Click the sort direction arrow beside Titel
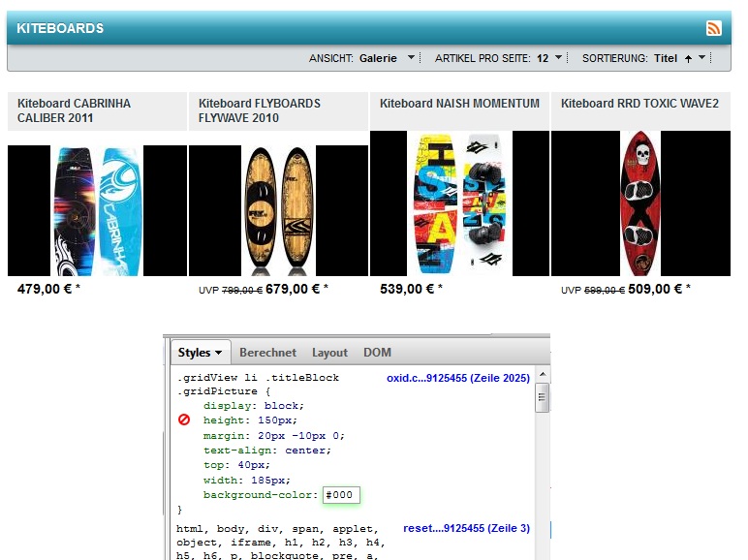Screen dimensions: 748x560 click(688, 58)
